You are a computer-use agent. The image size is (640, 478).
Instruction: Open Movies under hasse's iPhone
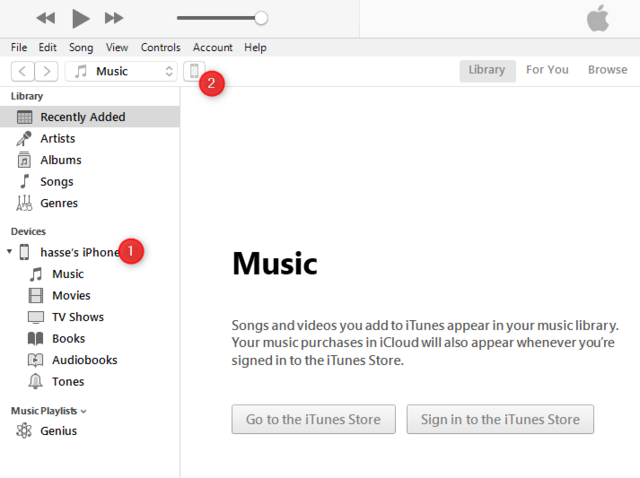[x=71, y=296]
